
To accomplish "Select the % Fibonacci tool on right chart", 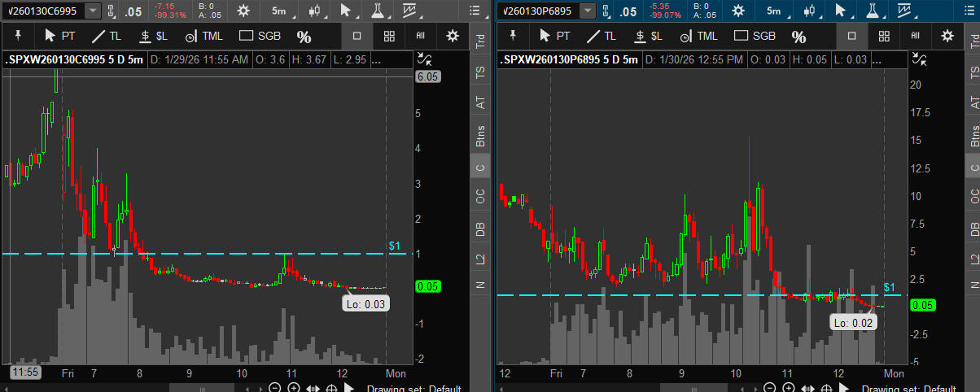I will coord(798,37).
